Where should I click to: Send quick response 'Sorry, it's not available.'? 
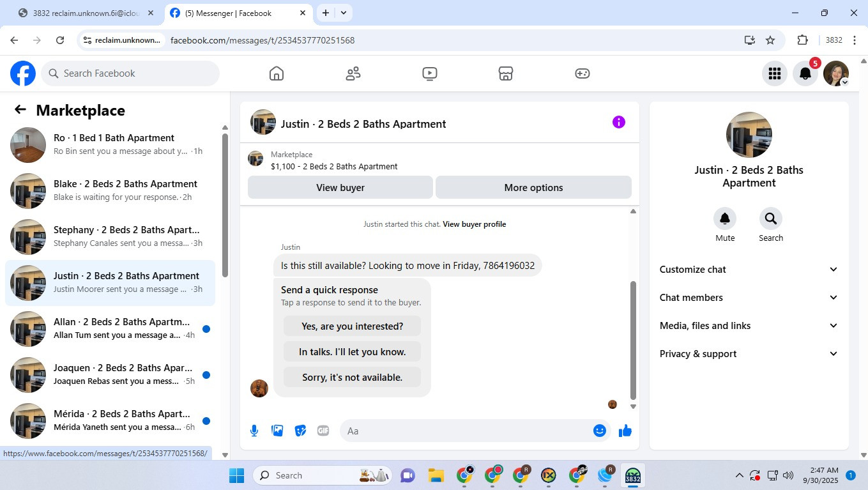[x=353, y=377]
